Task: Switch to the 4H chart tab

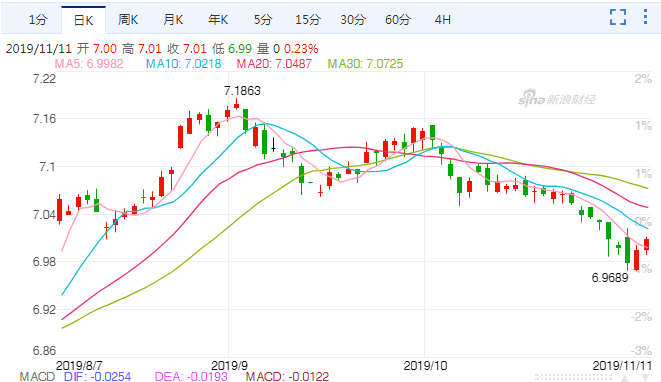Action: (x=443, y=20)
